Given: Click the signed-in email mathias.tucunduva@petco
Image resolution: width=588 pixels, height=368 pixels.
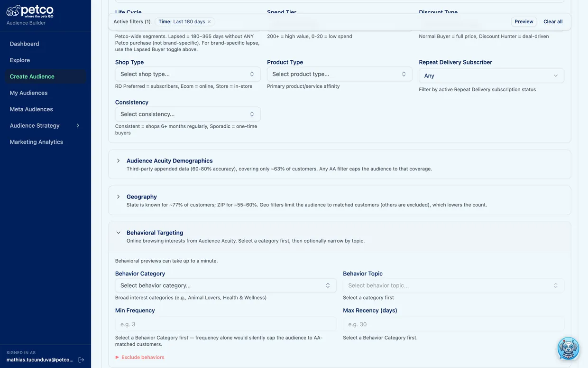Looking at the screenshot, I should point(40,360).
